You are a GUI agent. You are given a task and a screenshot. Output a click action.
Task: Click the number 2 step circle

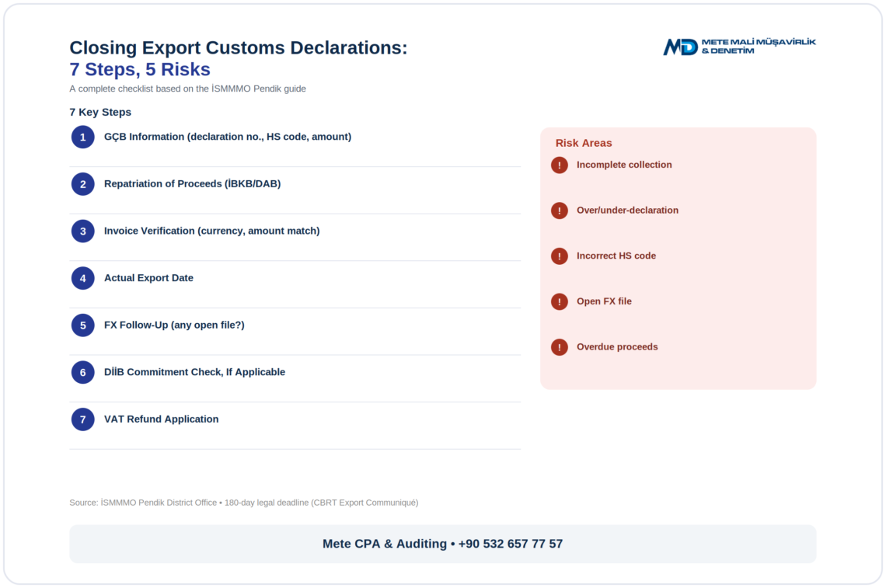pyautogui.click(x=82, y=184)
